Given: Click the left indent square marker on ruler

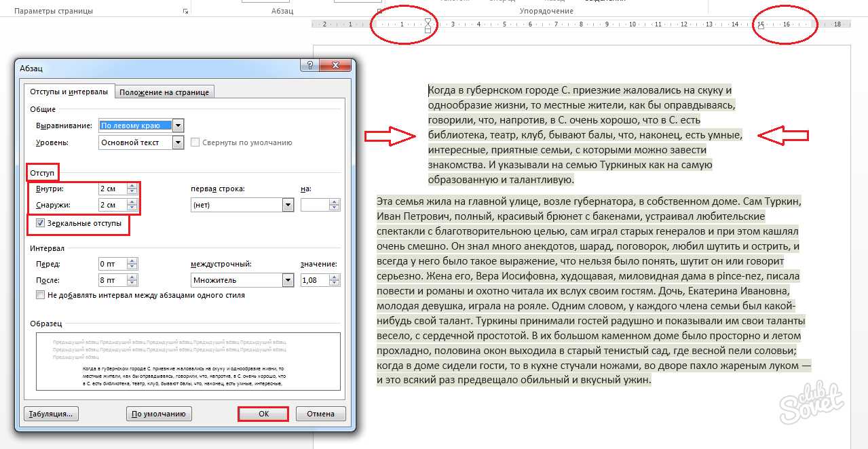Looking at the screenshot, I should click(x=427, y=31).
